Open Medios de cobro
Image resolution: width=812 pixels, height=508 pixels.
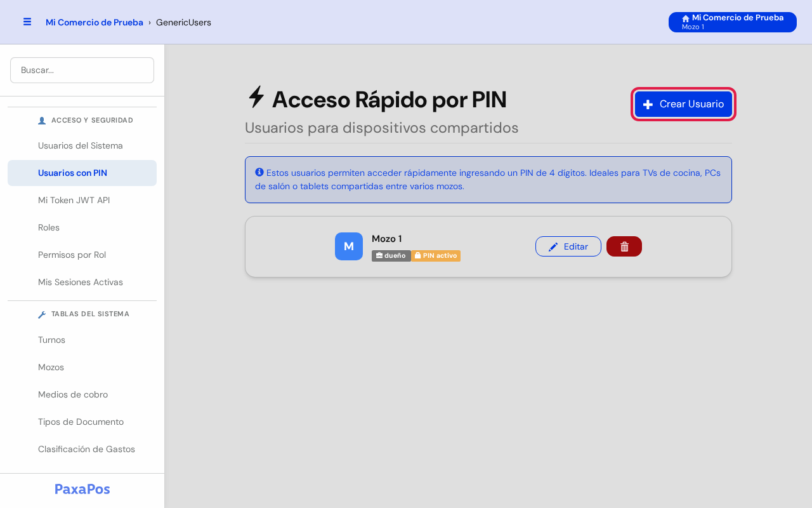82,394
